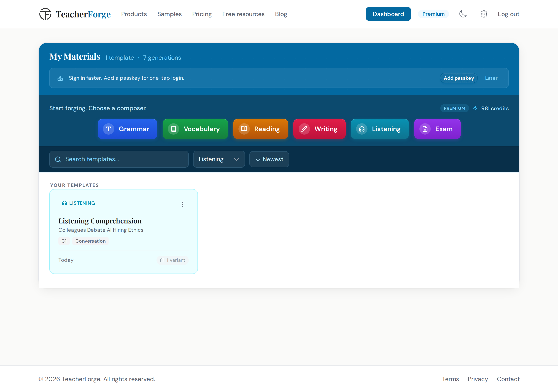The image size is (558, 392).
Task: Open the Exam composer
Action: (437, 129)
